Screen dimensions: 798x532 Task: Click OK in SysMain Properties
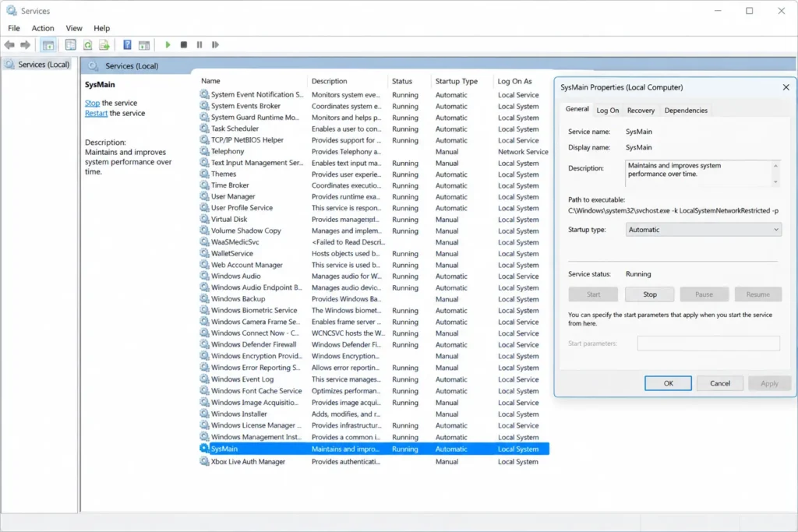[668, 383]
